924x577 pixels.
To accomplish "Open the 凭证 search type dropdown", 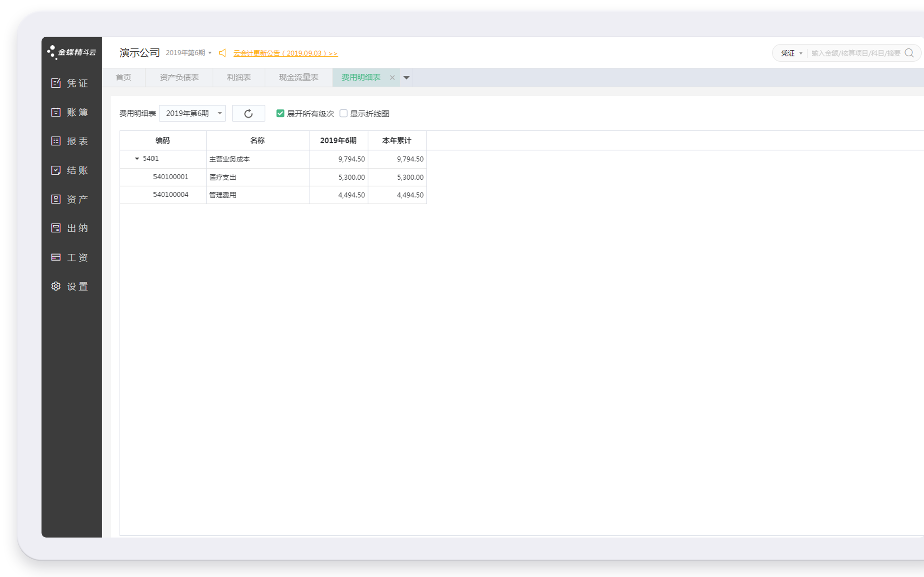I will pos(791,53).
